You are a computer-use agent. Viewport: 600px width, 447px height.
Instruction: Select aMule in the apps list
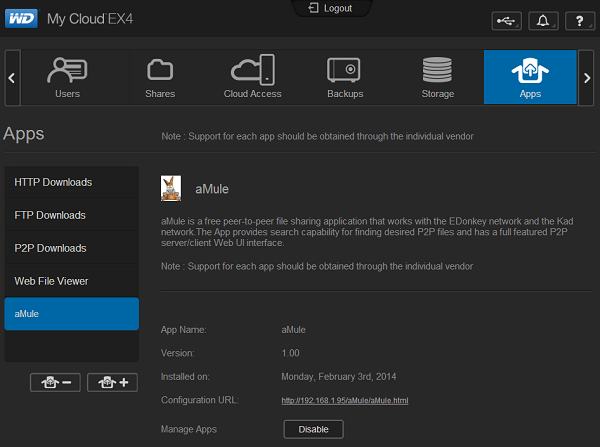click(x=72, y=314)
